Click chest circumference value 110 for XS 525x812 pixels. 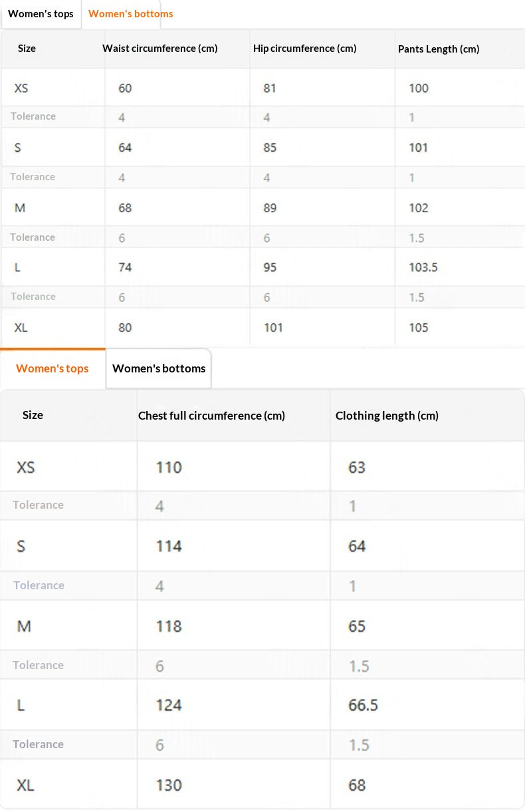[x=169, y=468]
